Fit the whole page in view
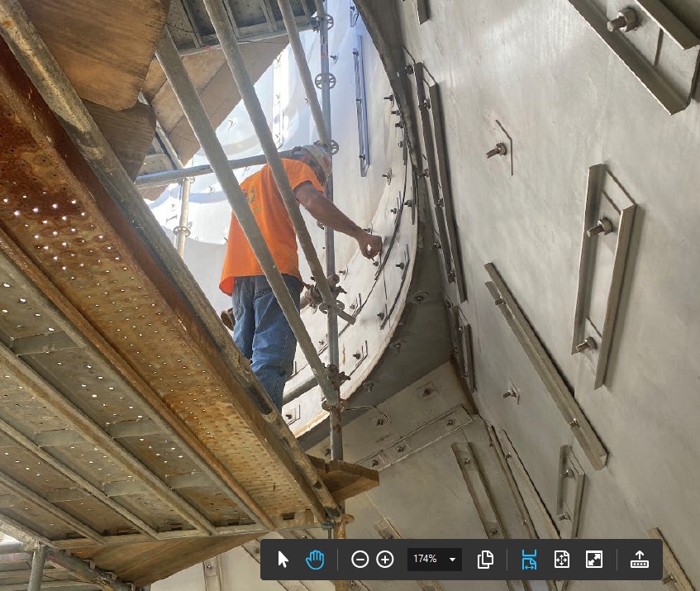Image resolution: width=700 pixels, height=591 pixels. pyautogui.click(x=562, y=560)
